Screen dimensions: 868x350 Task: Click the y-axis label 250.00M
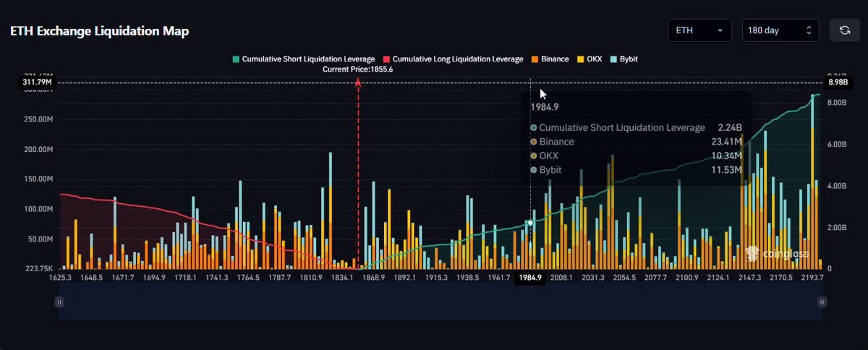pos(38,120)
